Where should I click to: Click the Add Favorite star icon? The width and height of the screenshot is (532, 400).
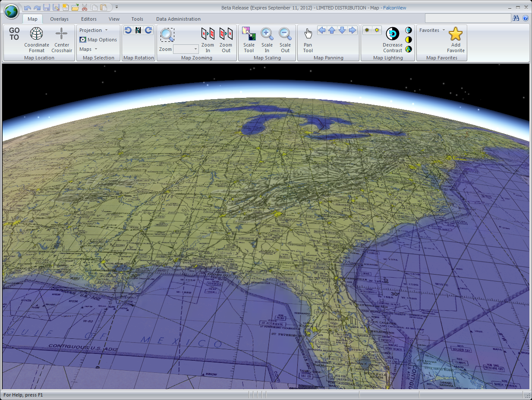coord(456,33)
